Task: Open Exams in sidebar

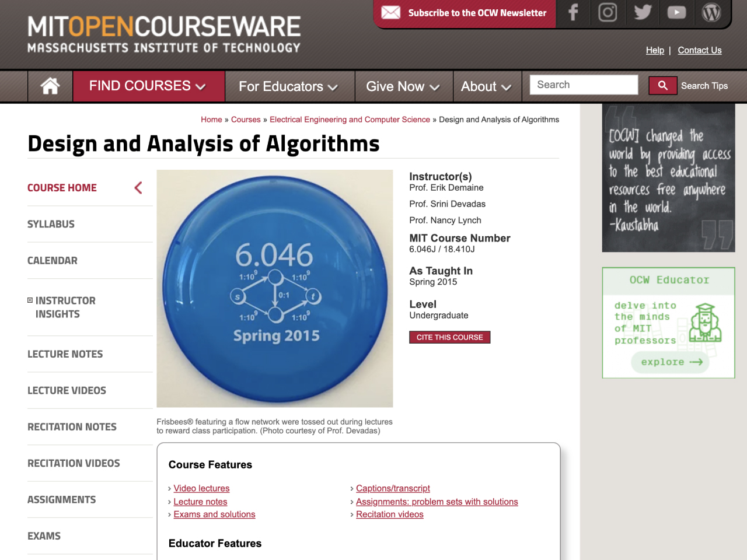Action: [x=44, y=536]
